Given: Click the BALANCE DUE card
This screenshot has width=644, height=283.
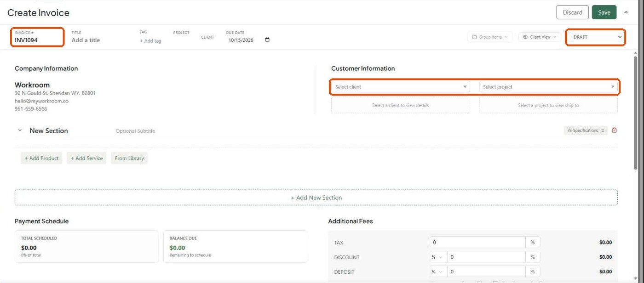Looking at the screenshot, I should 235,247.
